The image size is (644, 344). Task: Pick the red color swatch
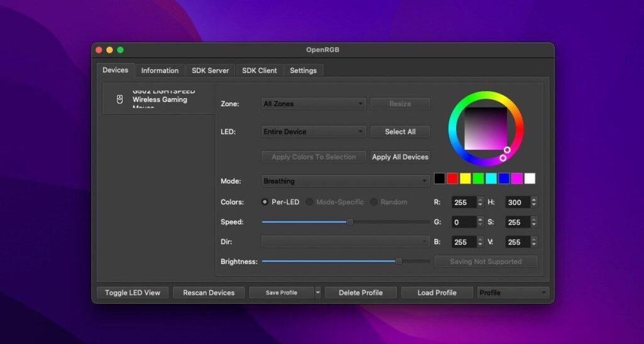pos(452,179)
